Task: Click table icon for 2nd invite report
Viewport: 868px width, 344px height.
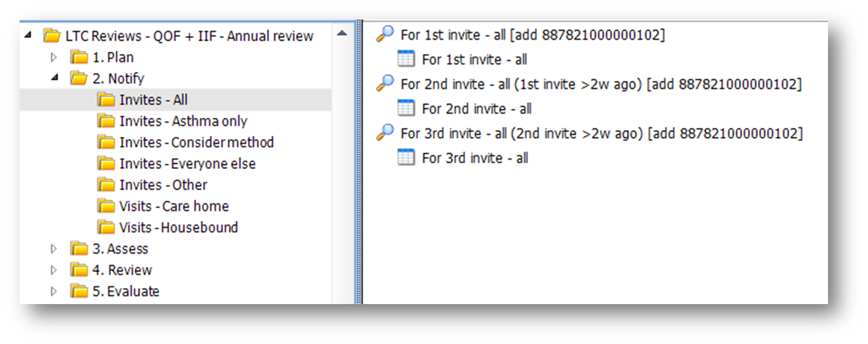Action: click(406, 108)
